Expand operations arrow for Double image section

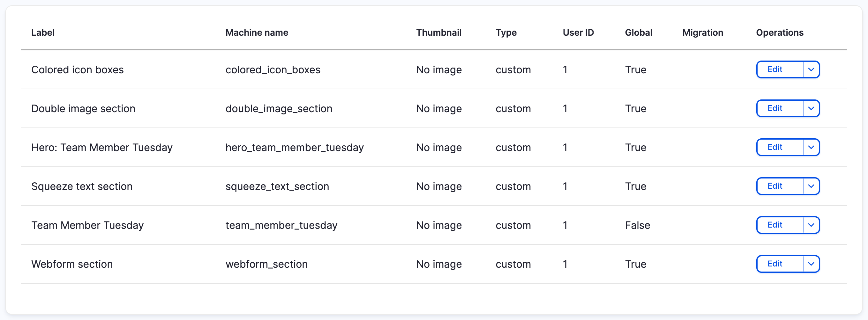(812, 108)
